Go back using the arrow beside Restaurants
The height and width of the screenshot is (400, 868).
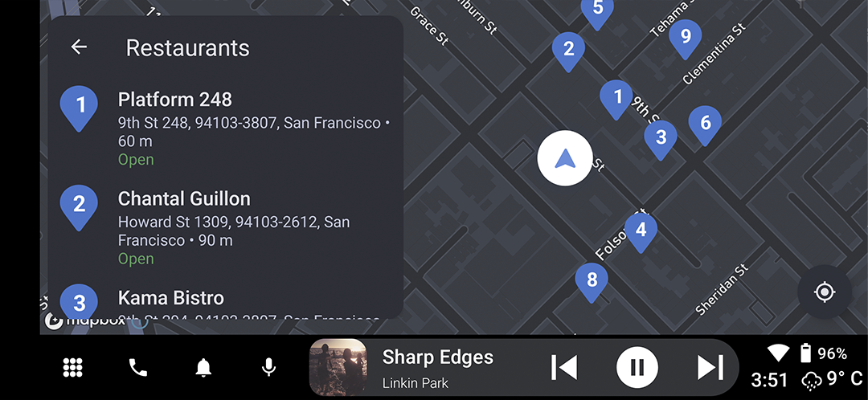coord(79,47)
